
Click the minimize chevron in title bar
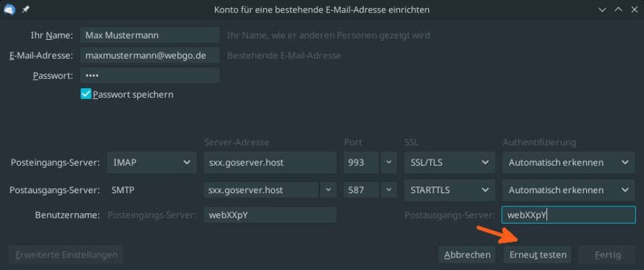tap(602, 9)
